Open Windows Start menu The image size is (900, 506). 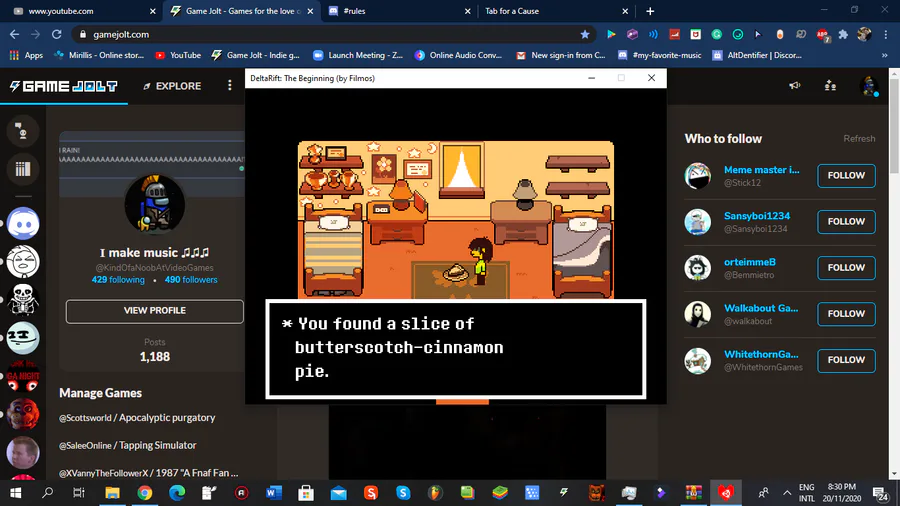(x=15, y=493)
